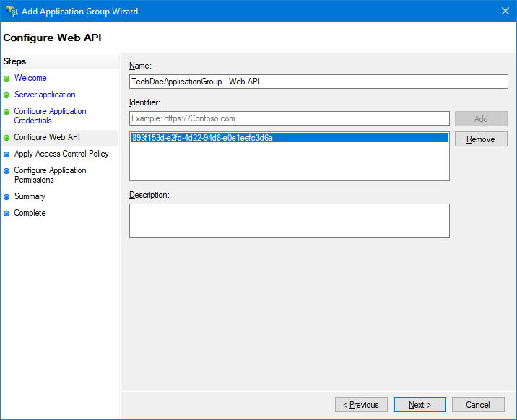Screen dimensions: 517x420
Task: Select the Summary step
Action: [x=30, y=196]
